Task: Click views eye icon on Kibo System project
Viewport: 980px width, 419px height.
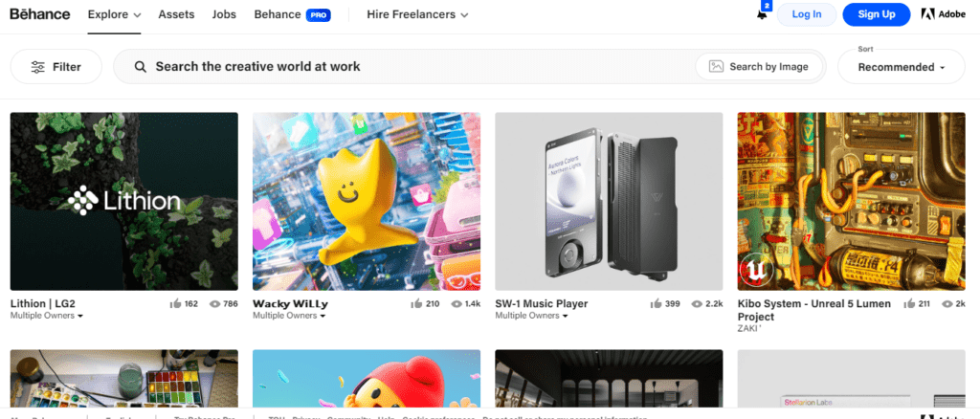Action: coord(948,304)
